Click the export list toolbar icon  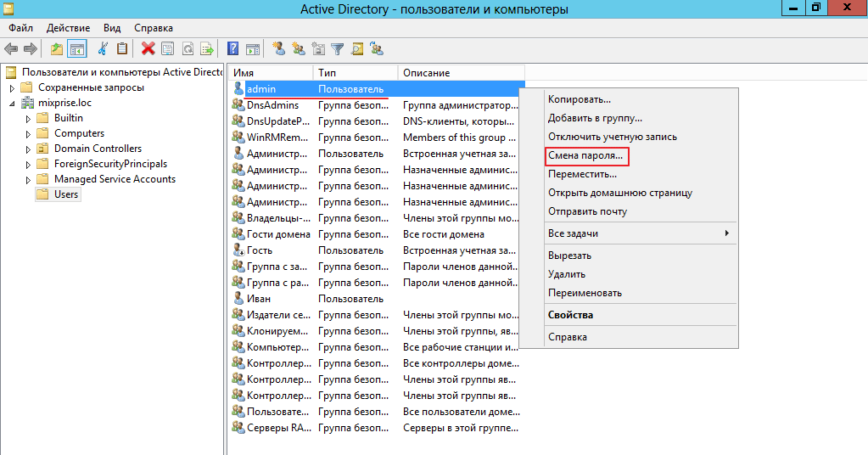tap(205, 49)
